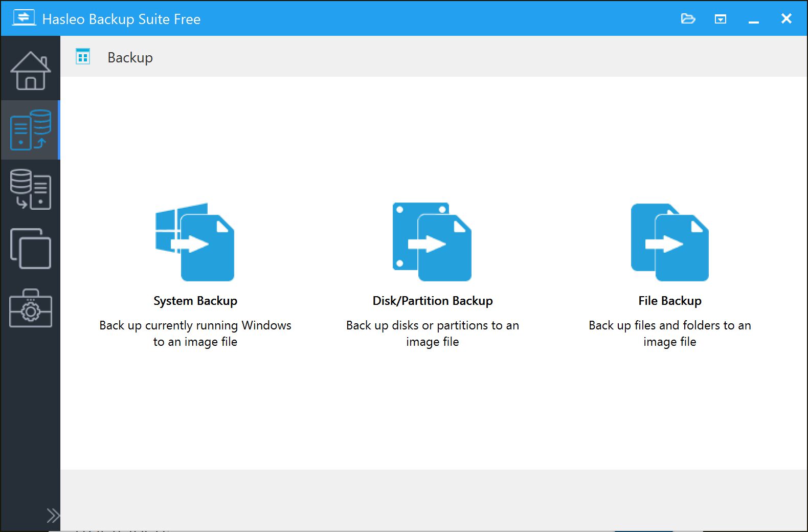
Task: Select the File Backup title
Action: tap(670, 301)
